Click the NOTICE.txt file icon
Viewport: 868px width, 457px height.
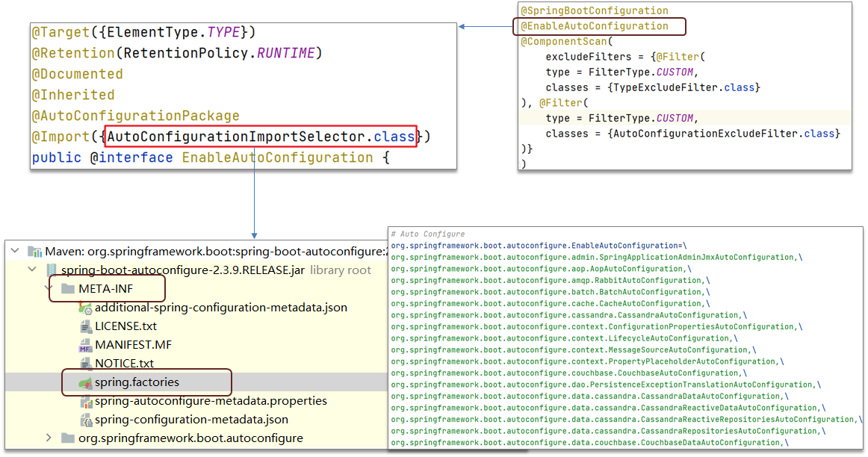click(x=85, y=364)
